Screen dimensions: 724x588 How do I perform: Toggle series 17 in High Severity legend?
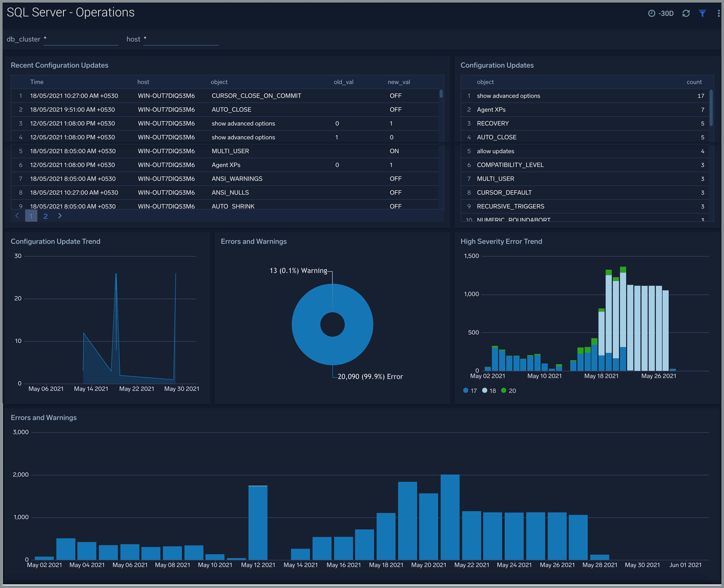coord(469,391)
